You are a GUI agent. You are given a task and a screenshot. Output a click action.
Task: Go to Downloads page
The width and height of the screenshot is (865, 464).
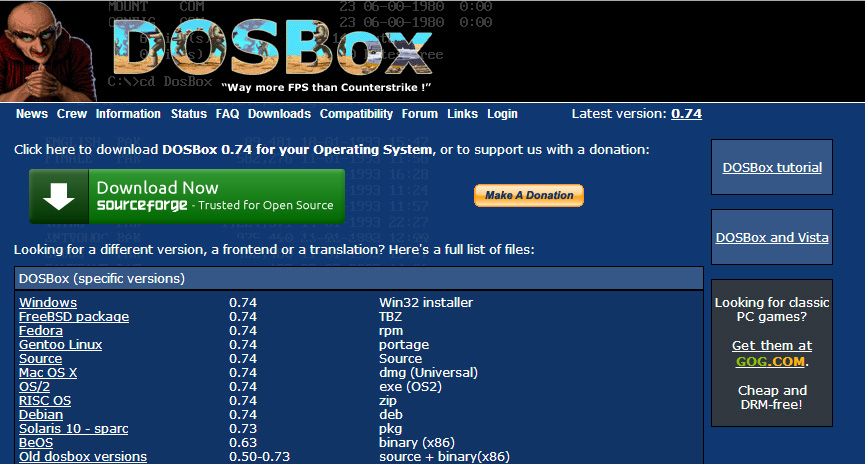(279, 114)
